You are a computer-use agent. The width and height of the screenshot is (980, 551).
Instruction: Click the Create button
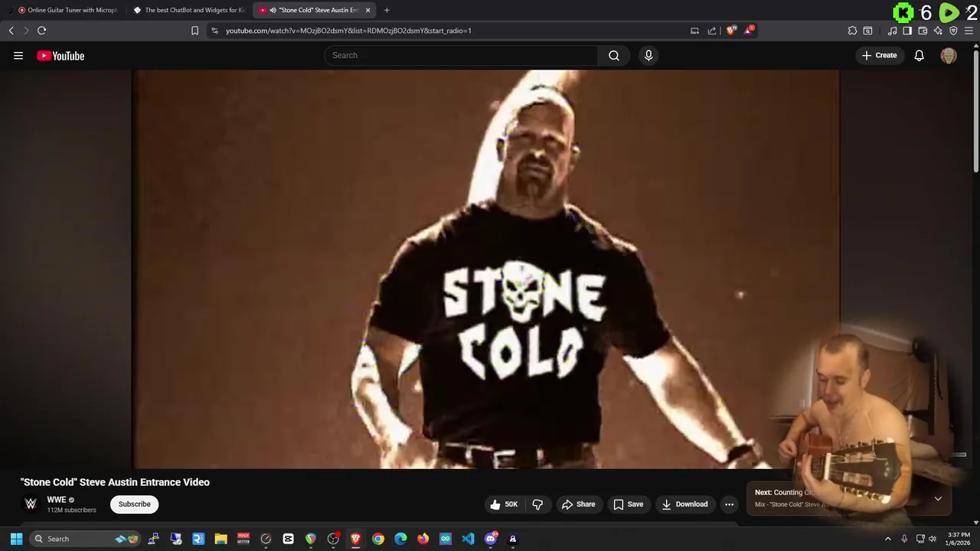(x=880, y=55)
